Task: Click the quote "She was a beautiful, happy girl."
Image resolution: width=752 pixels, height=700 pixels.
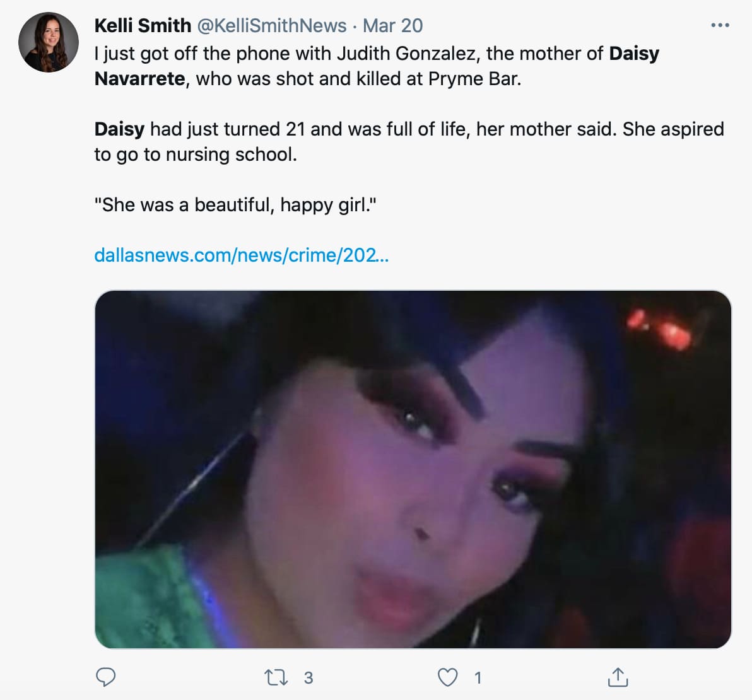Action: tap(235, 205)
